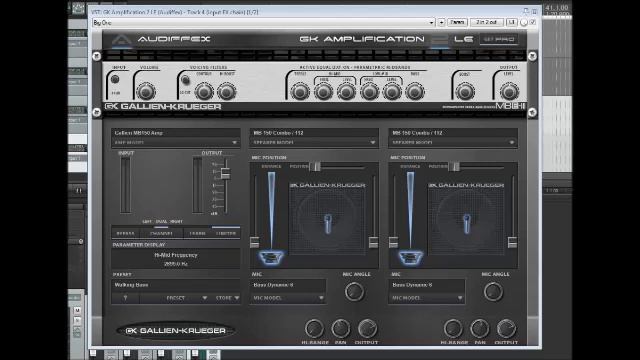
Task: Adjust second cabinet's Hi-Range knob
Action: coord(453,328)
